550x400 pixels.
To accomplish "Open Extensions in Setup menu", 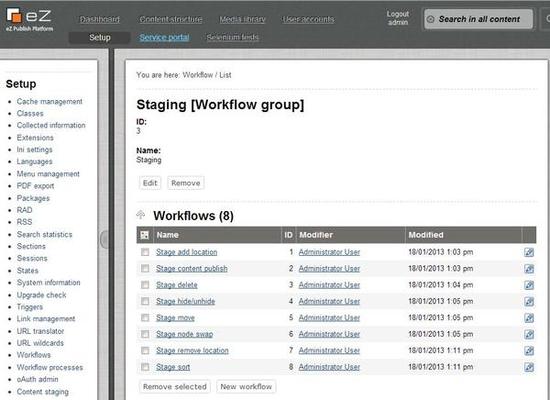I will pyautogui.click(x=35, y=138).
